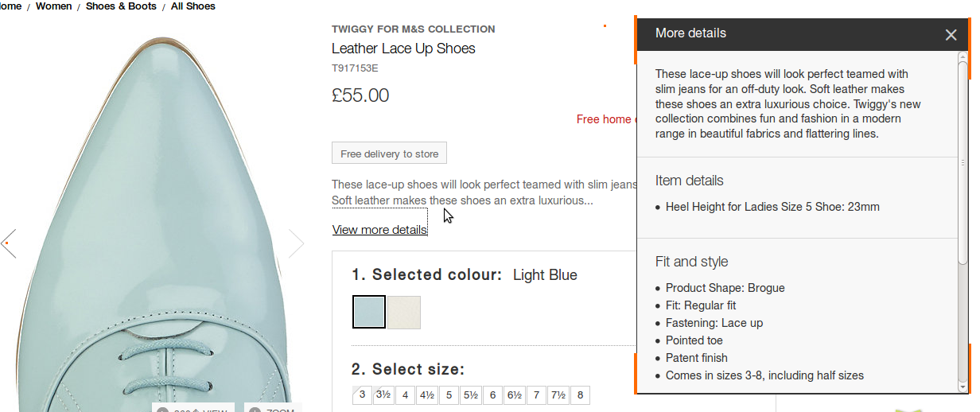Show the previous shoe image
The image size is (980, 412).
tap(9, 243)
